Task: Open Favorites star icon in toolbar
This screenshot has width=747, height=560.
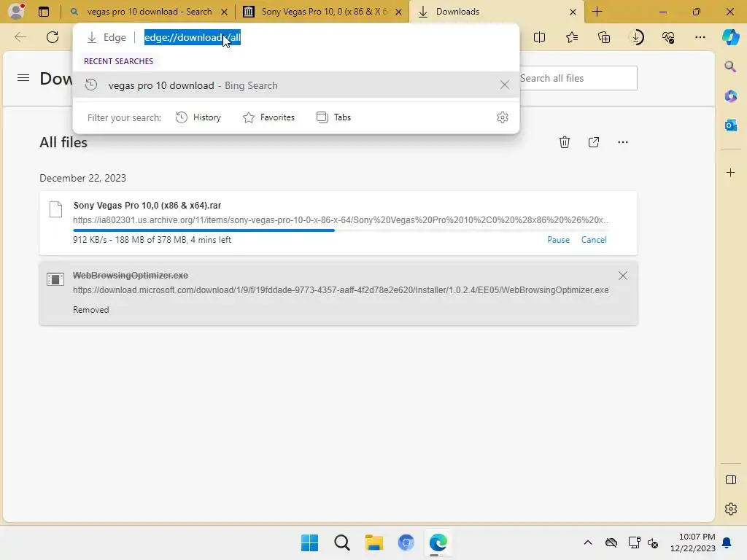Action: tap(572, 37)
